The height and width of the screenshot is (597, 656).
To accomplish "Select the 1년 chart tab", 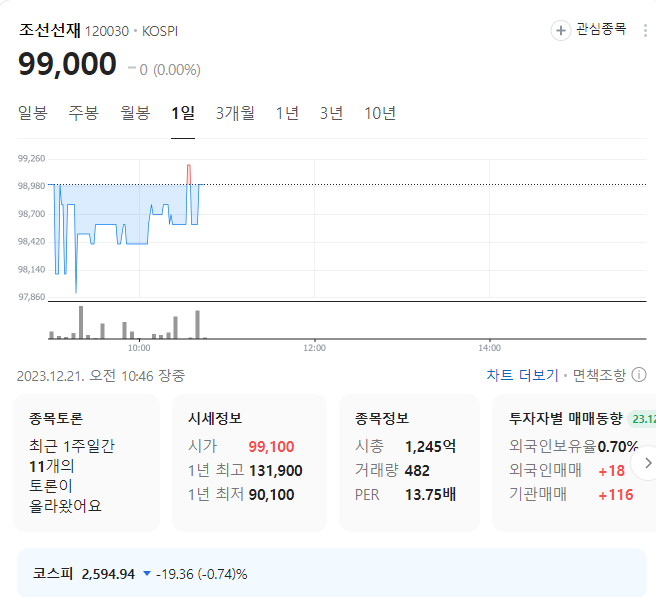I will [287, 113].
